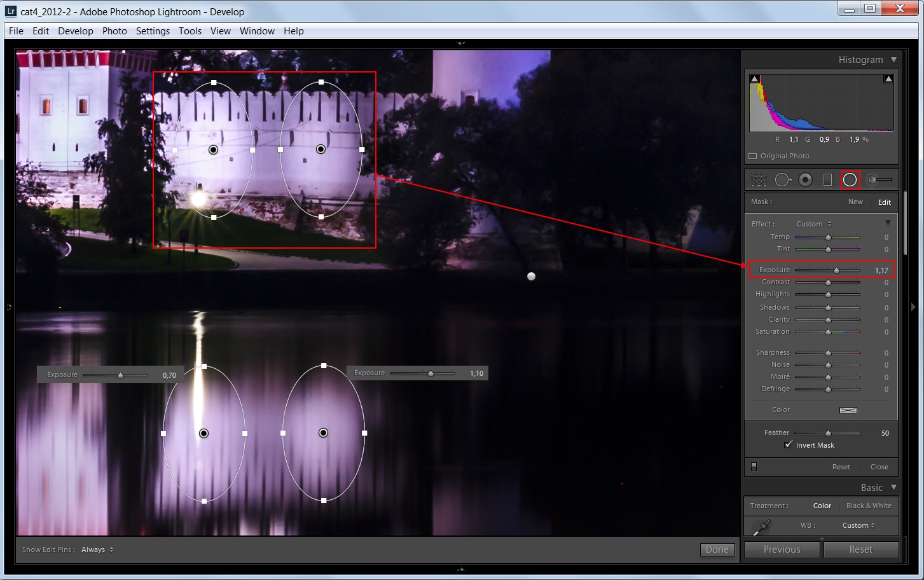Screen dimensions: 924x580
Task: Toggle shadow clipping indicator in histogram
Action: [754, 79]
